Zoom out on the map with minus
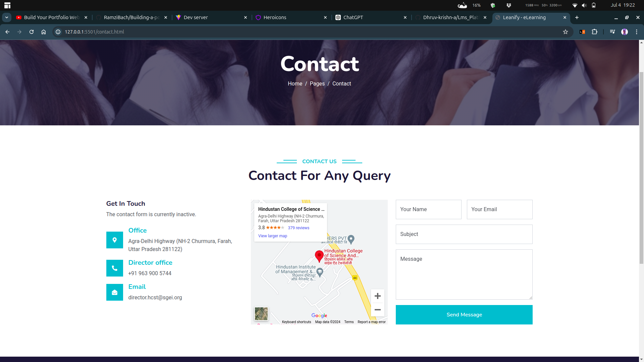This screenshot has width=644, height=362. [378, 310]
